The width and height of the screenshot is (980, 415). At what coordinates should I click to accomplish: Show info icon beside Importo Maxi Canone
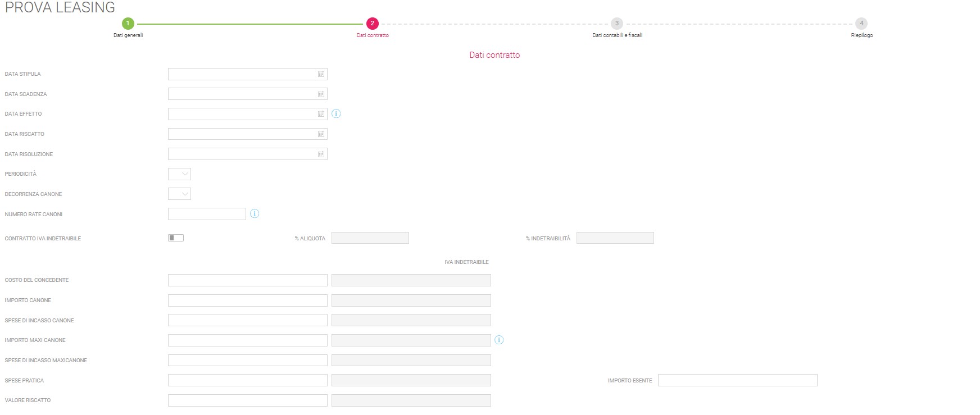tap(499, 340)
